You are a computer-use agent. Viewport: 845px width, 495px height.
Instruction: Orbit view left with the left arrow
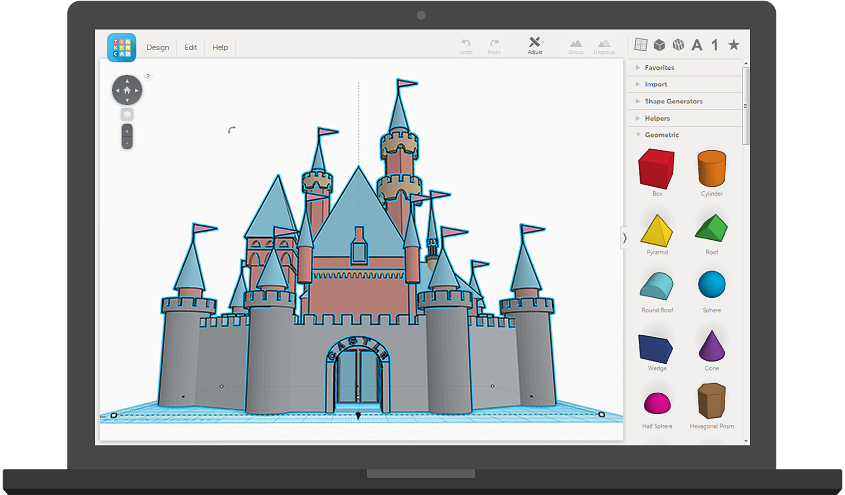click(x=117, y=90)
